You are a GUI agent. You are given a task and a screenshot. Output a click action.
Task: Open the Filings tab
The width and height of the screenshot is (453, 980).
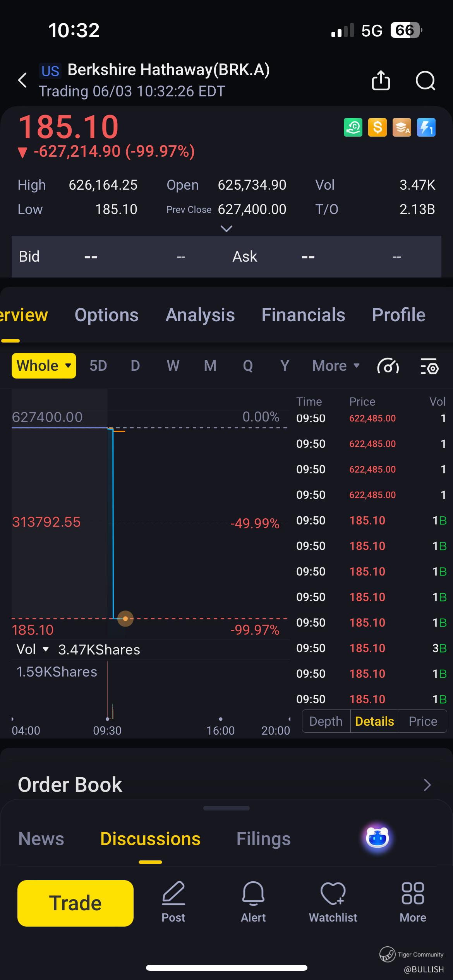[x=263, y=839]
